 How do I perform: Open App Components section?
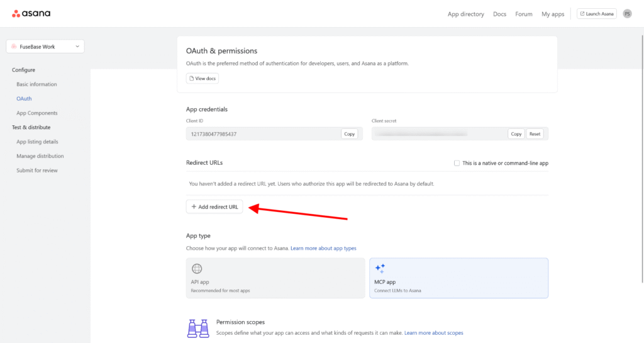coord(37,113)
